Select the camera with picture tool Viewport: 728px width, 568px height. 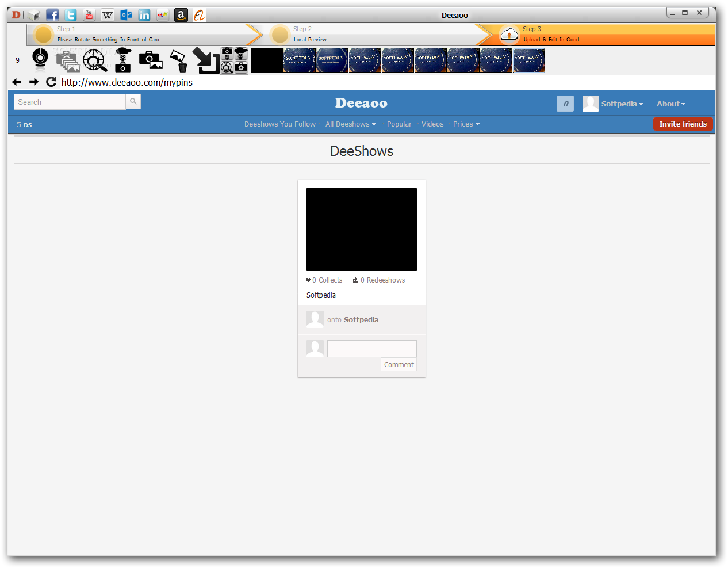click(151, 60)
